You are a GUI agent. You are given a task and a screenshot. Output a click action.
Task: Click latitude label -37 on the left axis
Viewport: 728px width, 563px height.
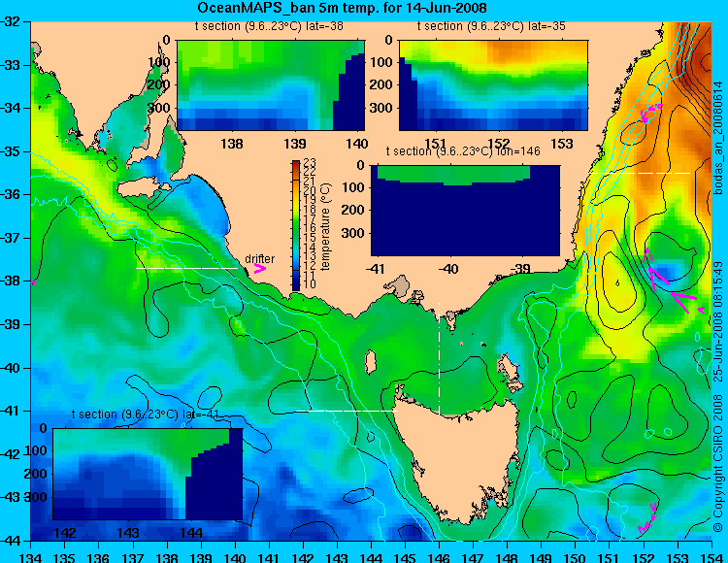(x=11, y=238)
